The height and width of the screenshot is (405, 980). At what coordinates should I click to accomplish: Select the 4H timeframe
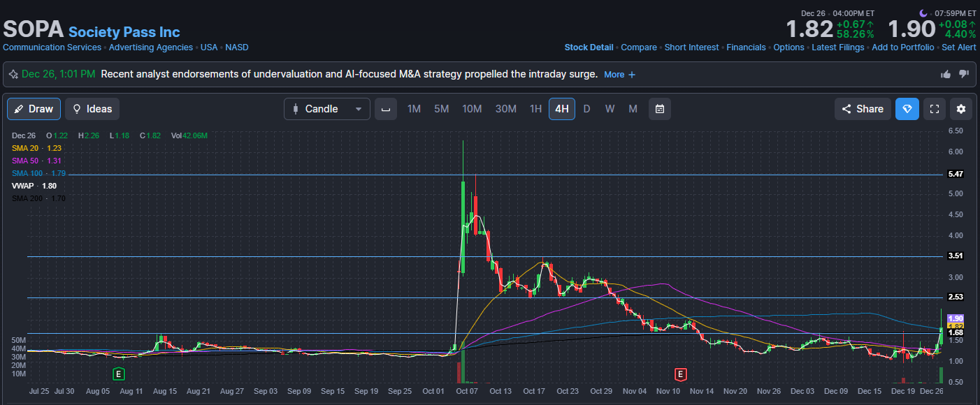tap(562, 109)
